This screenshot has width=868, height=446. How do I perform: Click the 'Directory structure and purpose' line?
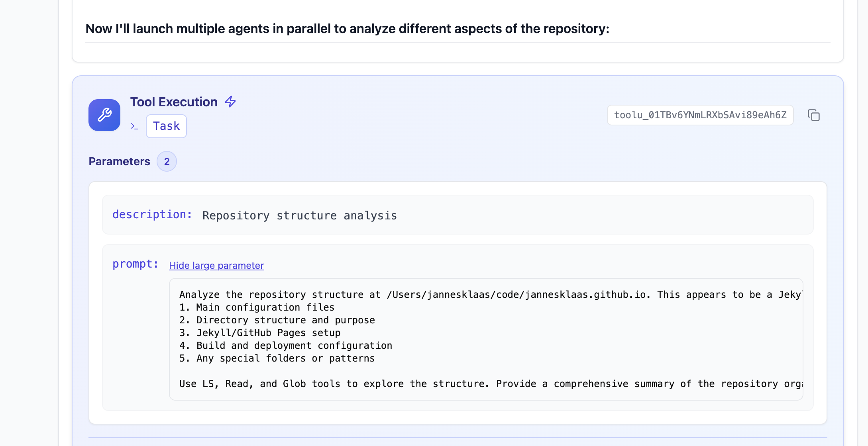(x=277, y=320)
